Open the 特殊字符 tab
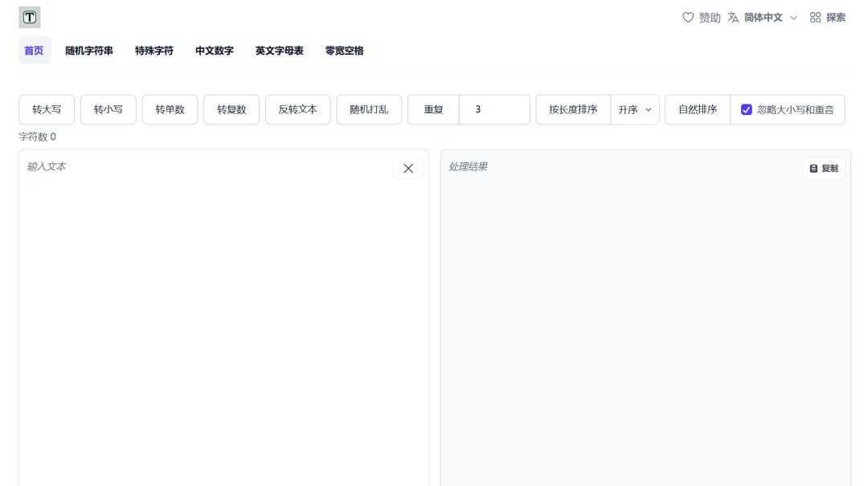868x486 pixels. coord(154,51)
